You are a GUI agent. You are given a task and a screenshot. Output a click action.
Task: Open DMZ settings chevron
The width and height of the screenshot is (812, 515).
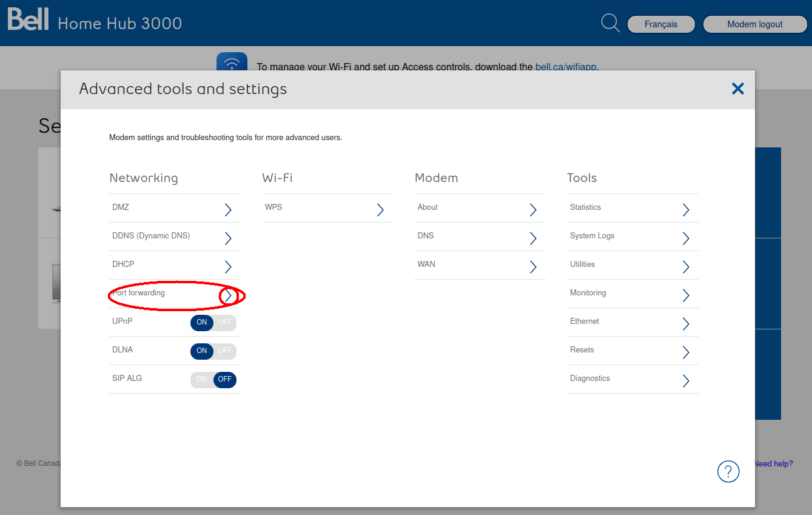tap(228, 210)
